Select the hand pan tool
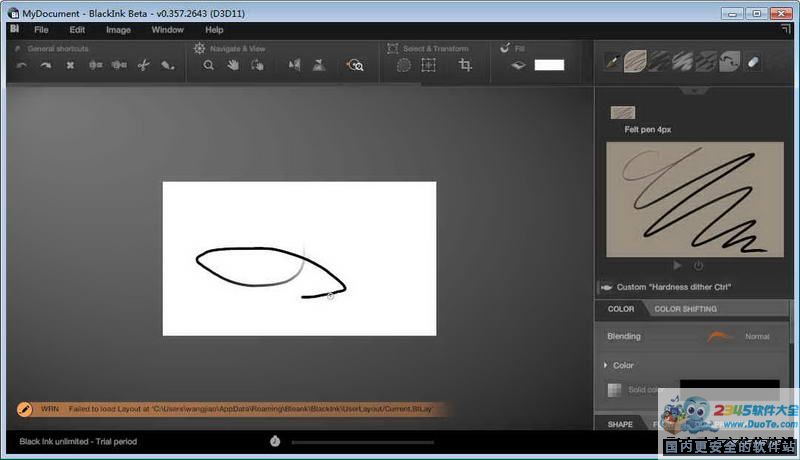Image resolution: width=800 pixels, height=460 pixels. (x=233, y=65)
